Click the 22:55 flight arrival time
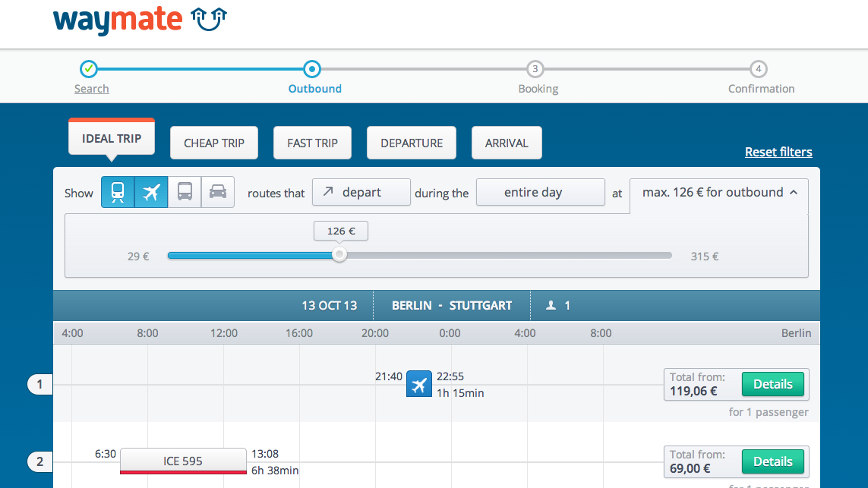Image resolution: width=868 pixels, height=488 pixels. [450, 376]
